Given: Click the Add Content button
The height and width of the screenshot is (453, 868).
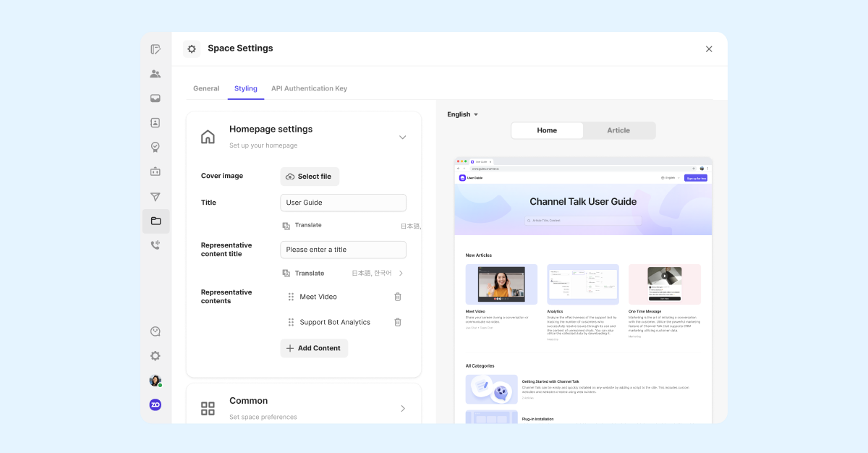Looking at the screenshot, I should coord(314,348).
